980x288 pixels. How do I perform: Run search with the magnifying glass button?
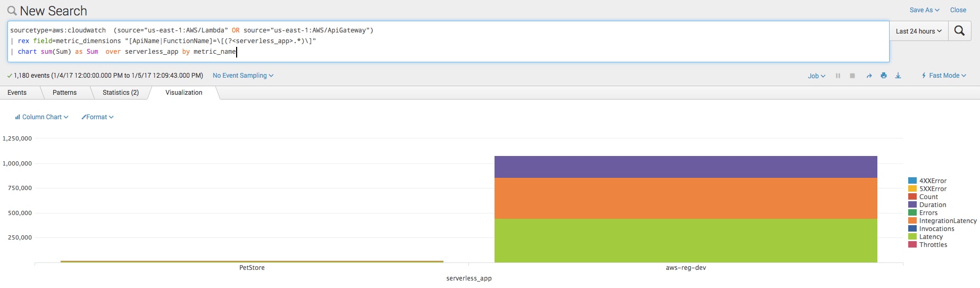click(959, 31)
